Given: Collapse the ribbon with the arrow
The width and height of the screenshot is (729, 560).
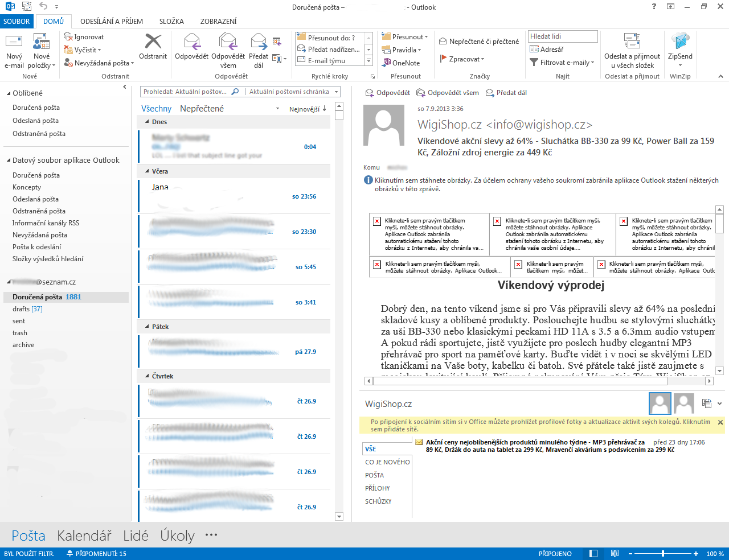Looking at the screenshot, I should [720, 76].
